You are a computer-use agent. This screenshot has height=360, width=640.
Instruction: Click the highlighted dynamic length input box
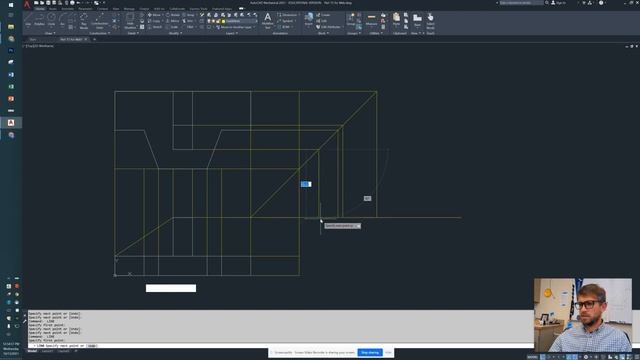306,184
